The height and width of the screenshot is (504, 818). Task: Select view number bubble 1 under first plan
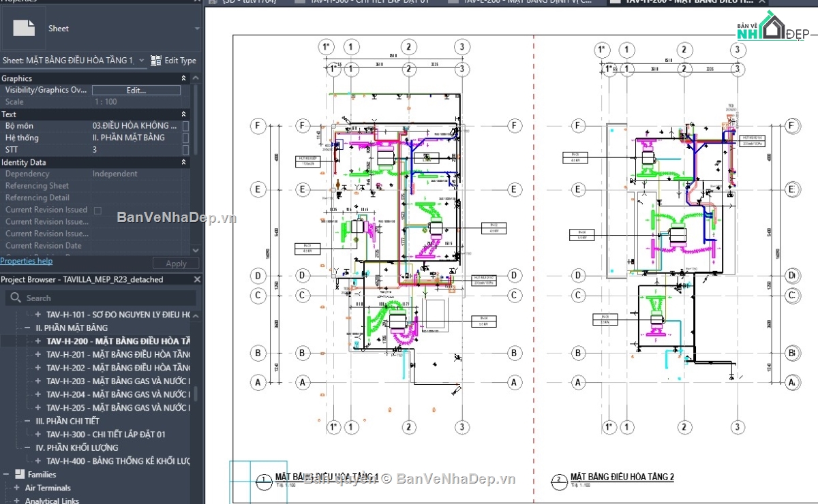tap(264, 481)
